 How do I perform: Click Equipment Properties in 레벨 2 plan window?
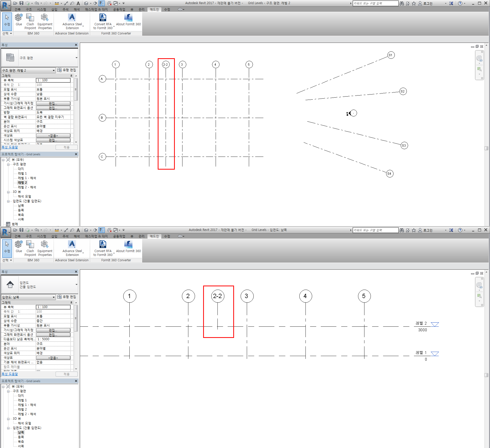pos(45,18)
